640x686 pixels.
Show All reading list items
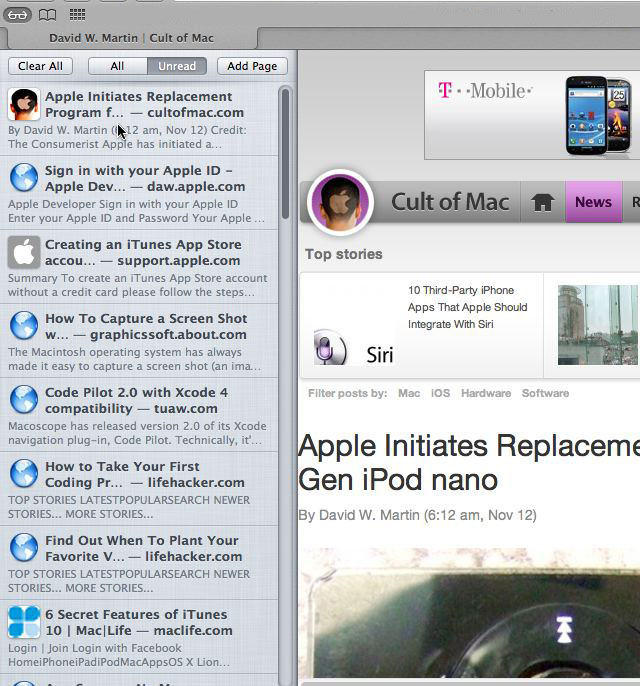(x=117, y=66)
